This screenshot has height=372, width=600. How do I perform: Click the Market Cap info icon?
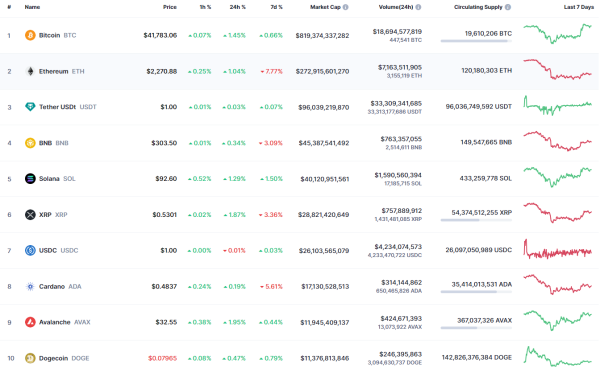point(346,7)
